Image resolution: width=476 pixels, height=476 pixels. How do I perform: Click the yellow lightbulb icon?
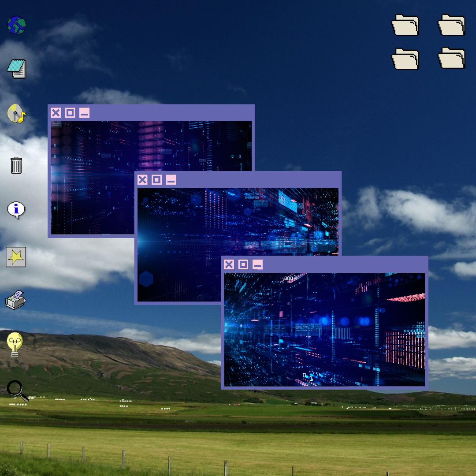(15, 344)
